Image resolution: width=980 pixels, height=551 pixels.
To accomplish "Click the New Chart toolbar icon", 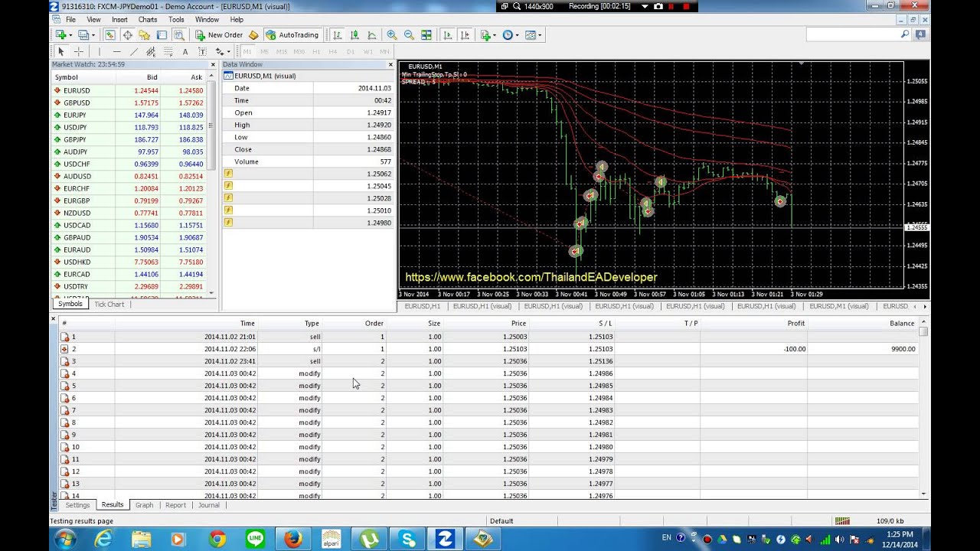I will click(x=61, y=34).
